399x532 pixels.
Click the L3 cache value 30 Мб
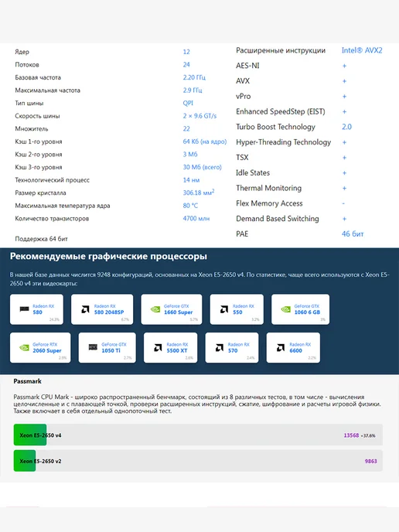point(203,167)
